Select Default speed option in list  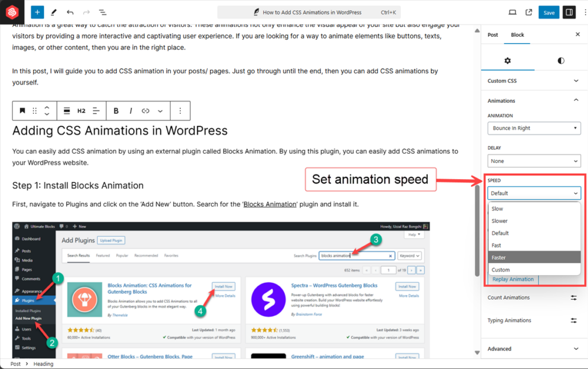click(x=534, y=233)
